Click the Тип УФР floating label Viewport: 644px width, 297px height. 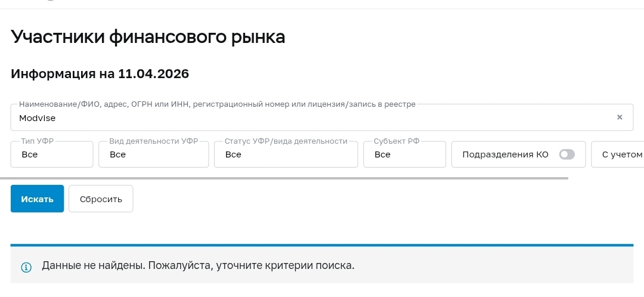(x=38, y=141)
